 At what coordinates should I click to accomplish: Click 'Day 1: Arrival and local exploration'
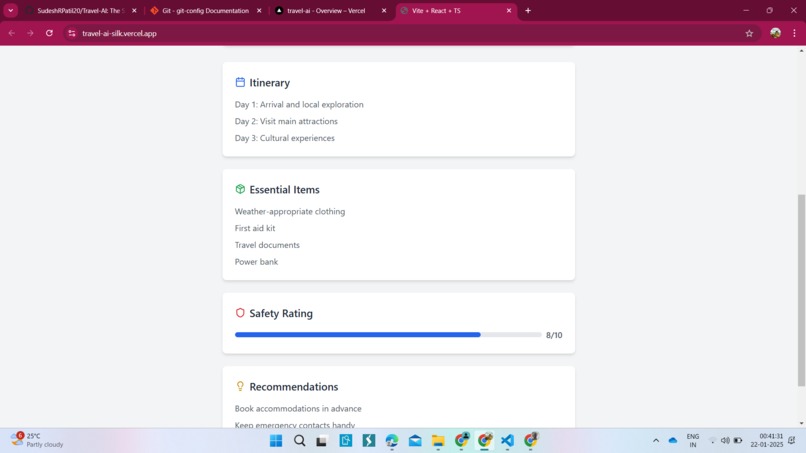click(299, 104)
